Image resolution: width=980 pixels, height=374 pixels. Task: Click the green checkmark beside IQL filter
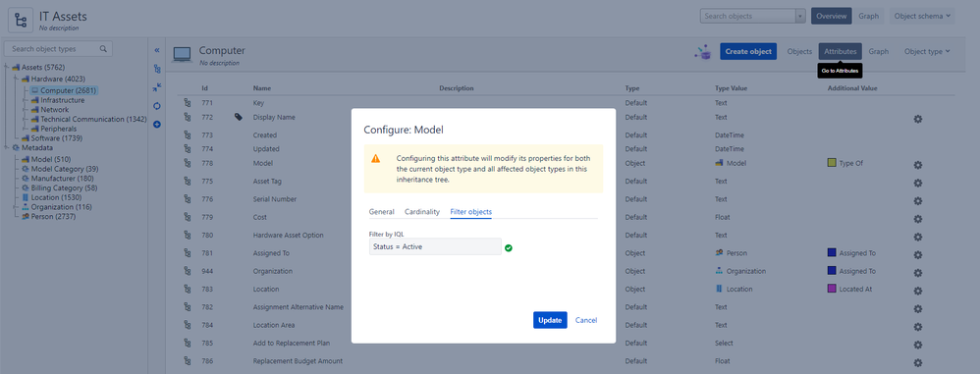pos(508,248)
